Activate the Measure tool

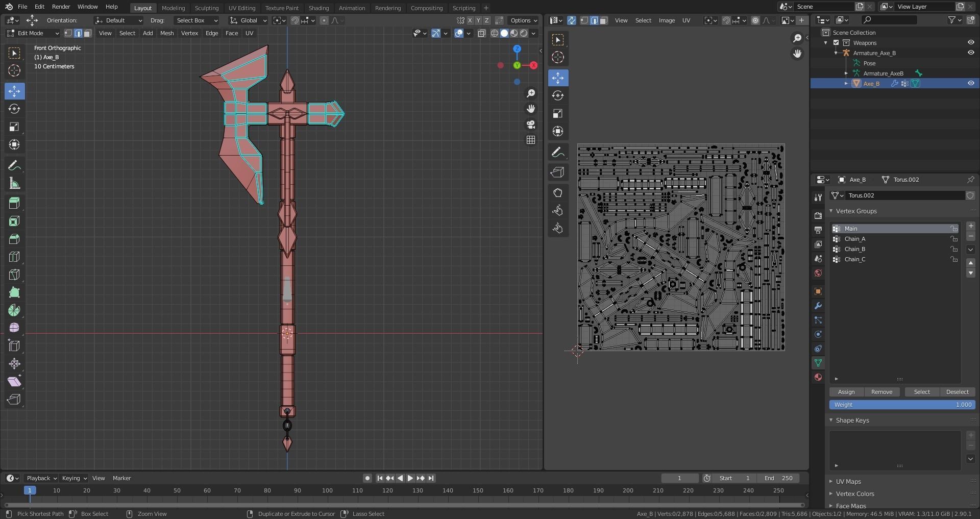[14, 183]
